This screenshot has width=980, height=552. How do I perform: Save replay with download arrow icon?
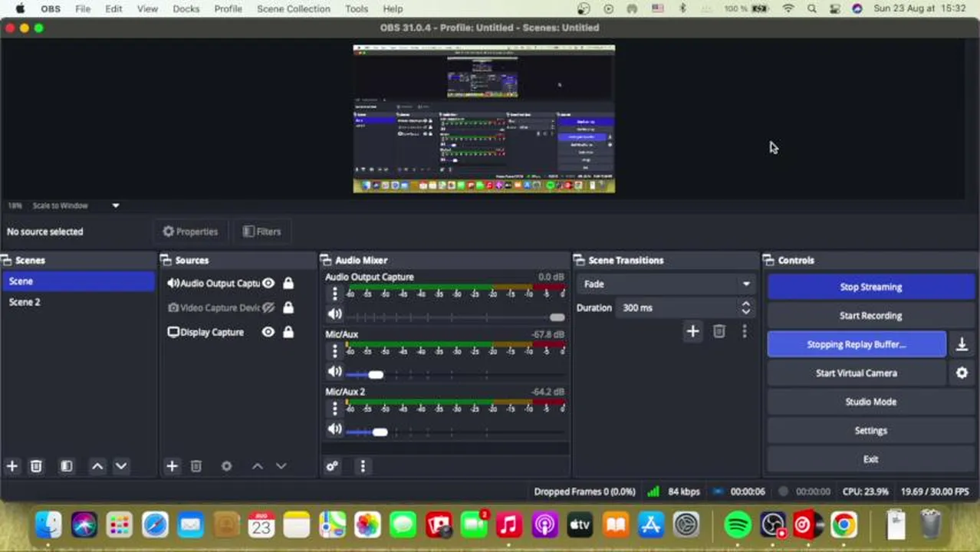point(962,344)
